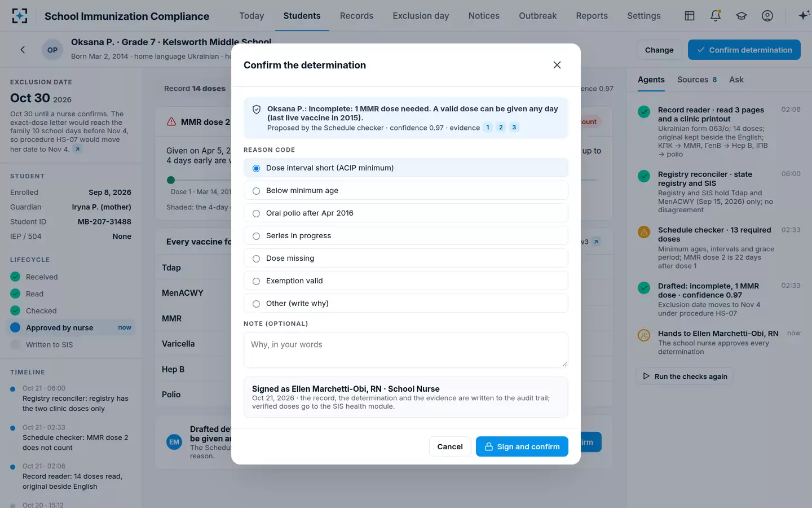Open evidence reference 1
The image size is (812, 508).
(x=488, y=128)
